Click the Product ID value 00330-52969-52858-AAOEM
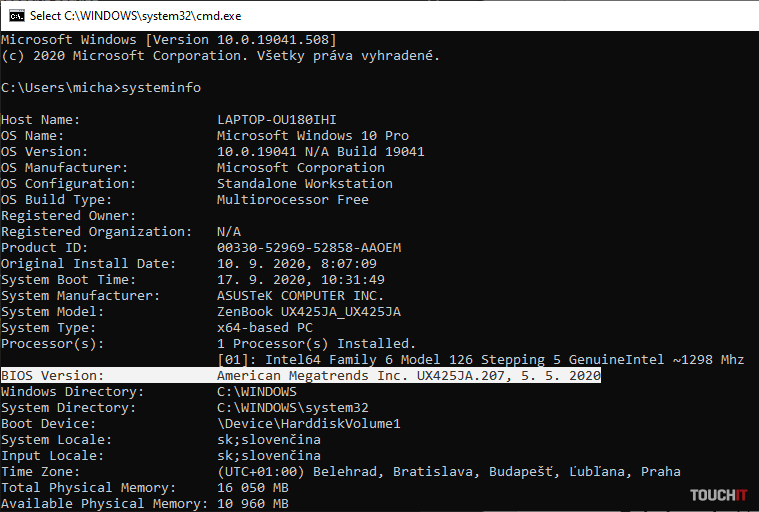 click(x=309, y=247)
